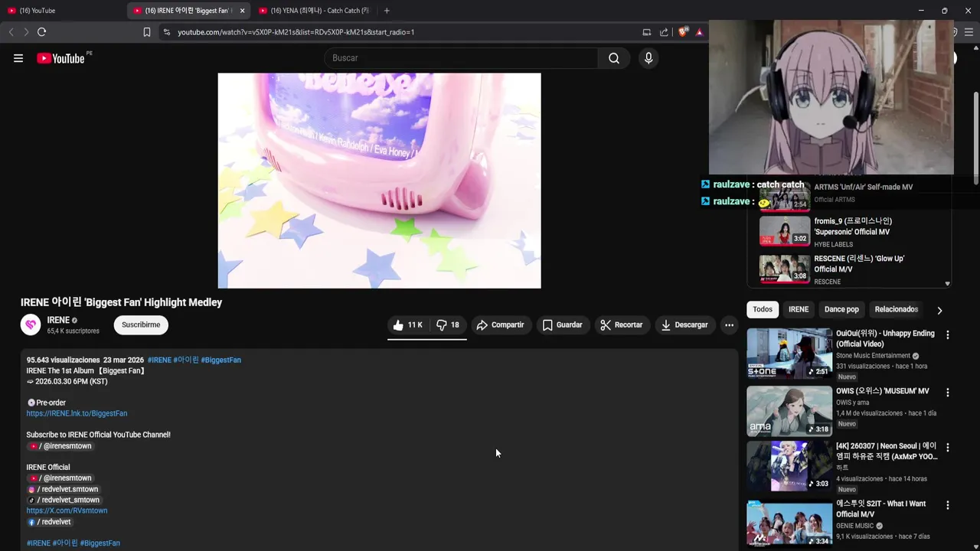Close the IRENE Biggest Fan tab
Viewport: 980px width, 551px height.
pos(242,11)
